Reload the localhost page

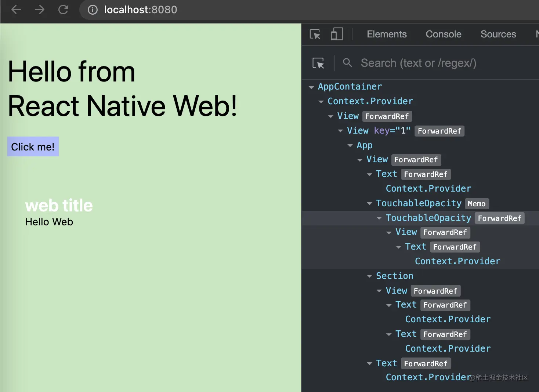63,10
